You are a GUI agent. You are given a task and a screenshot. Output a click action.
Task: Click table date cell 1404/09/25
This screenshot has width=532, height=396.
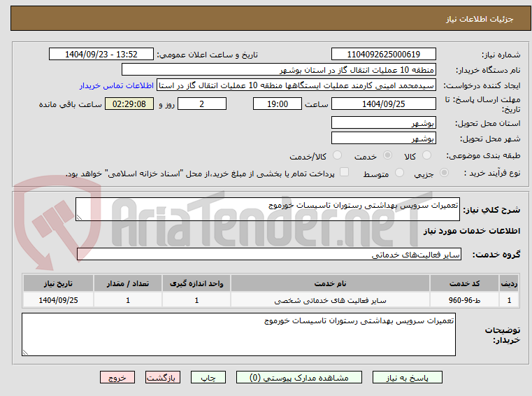pyautogui.click(x=58, y=300)
